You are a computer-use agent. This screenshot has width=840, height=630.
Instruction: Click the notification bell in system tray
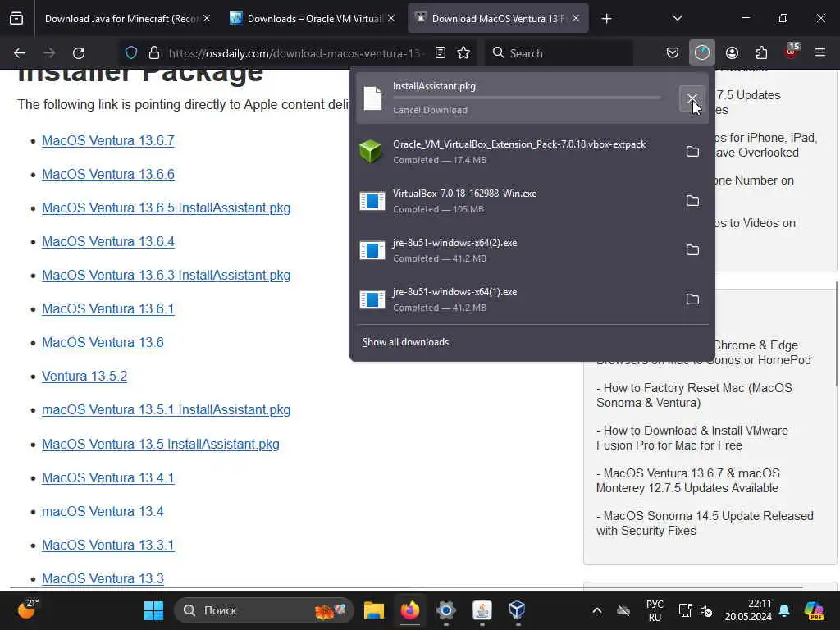tap(784, 610)
